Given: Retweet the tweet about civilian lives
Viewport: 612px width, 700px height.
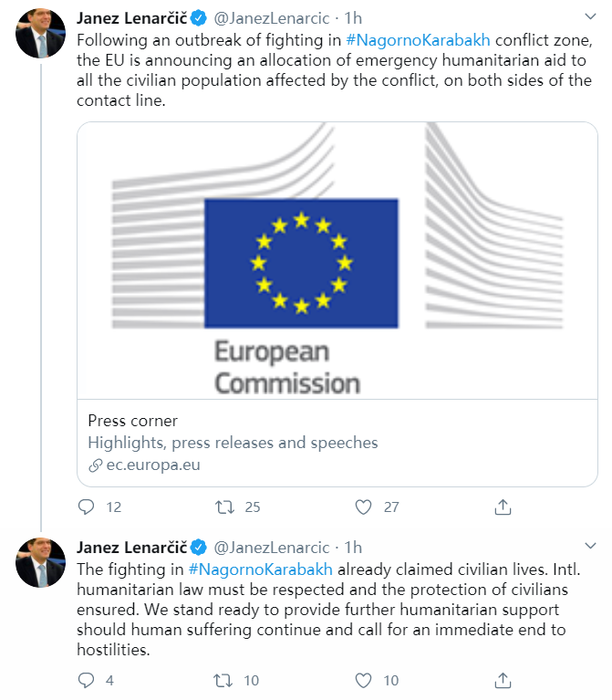Looking at the screenshot, I should (224, 680).
